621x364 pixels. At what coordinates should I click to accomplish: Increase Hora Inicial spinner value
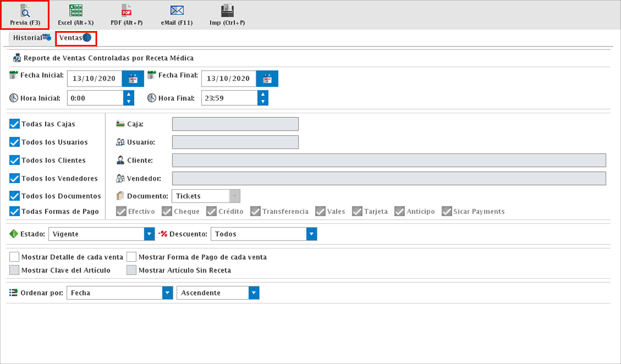tap(129, 95)
